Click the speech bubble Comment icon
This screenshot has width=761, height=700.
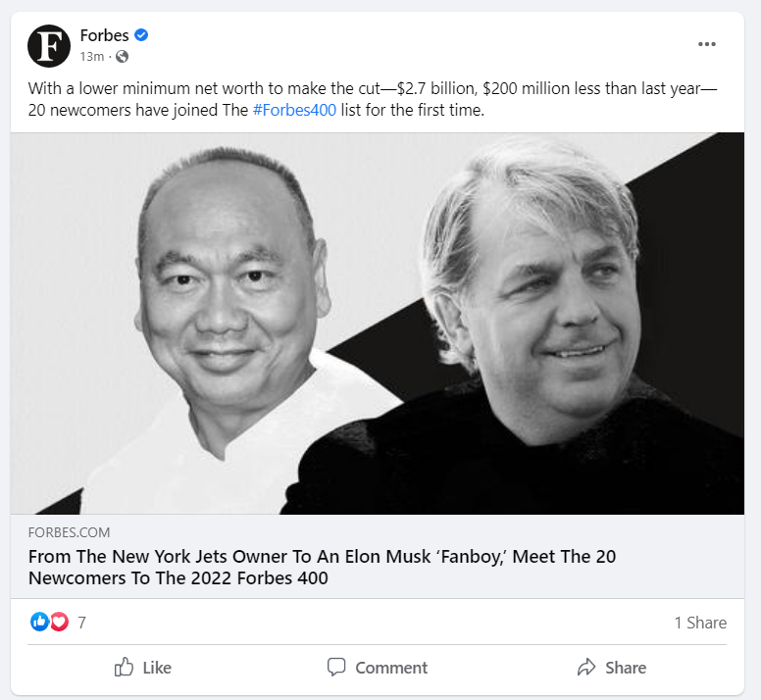coord(336,668)
